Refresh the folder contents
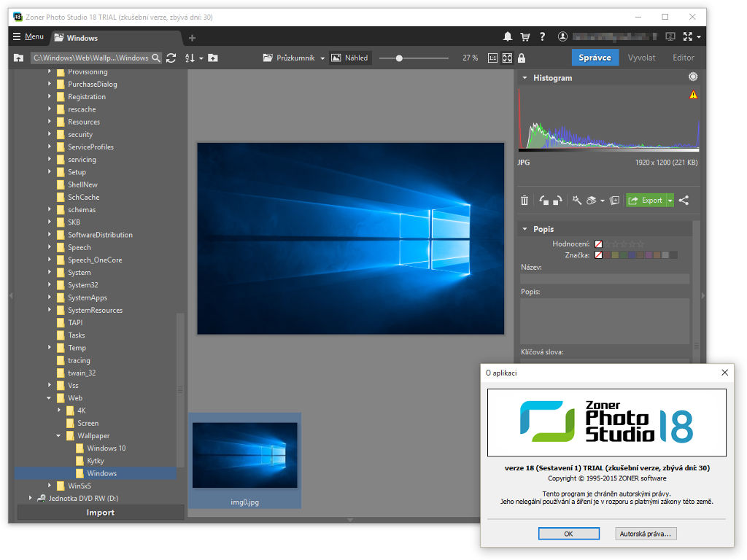This screenshot has height=560, width=747. [171, 58]
